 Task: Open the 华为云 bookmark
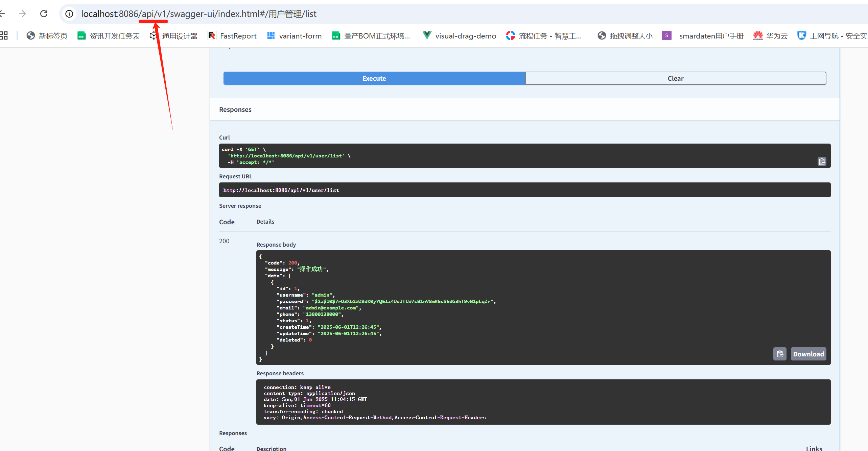point(770,35)
